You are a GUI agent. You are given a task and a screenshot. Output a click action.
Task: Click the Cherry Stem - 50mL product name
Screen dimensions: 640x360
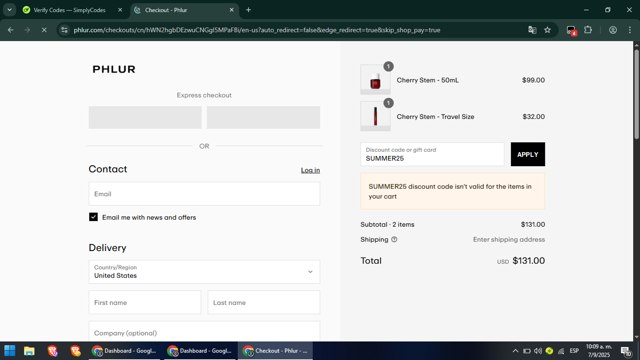427,80
